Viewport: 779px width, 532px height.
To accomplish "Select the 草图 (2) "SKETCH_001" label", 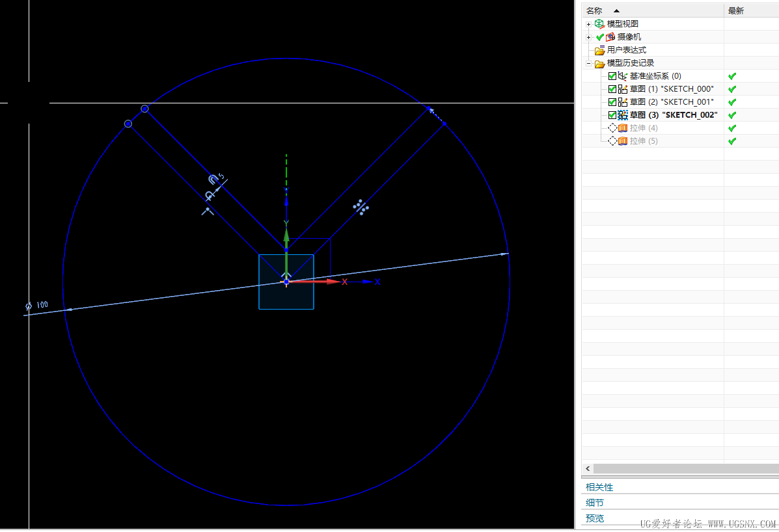I will 672,102.
